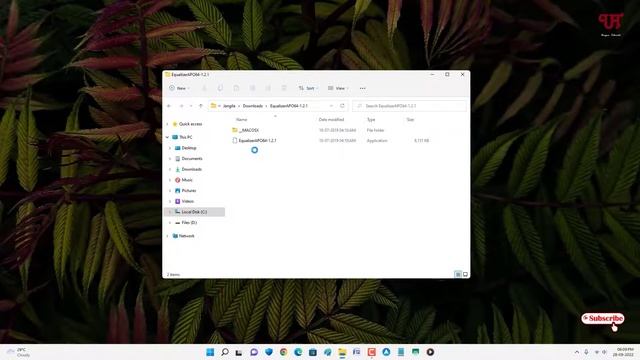Open Task View on taskbar
Image resolution: width=640 pixels, height=360 pixels.
(239, 352)
